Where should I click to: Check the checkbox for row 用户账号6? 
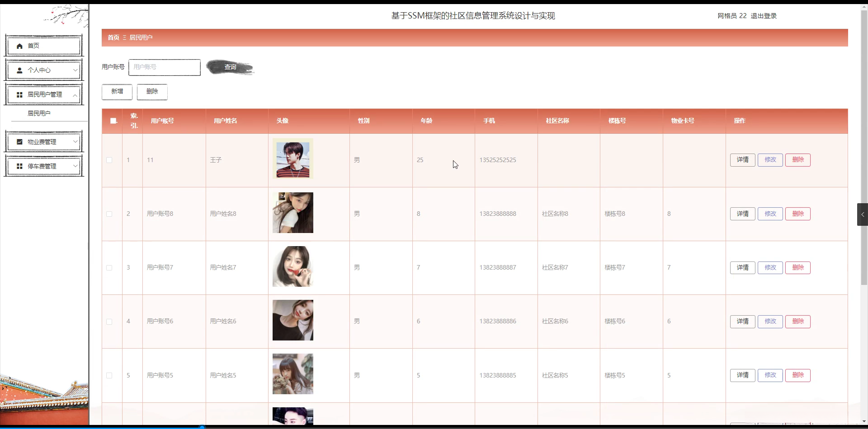[109, 322]
